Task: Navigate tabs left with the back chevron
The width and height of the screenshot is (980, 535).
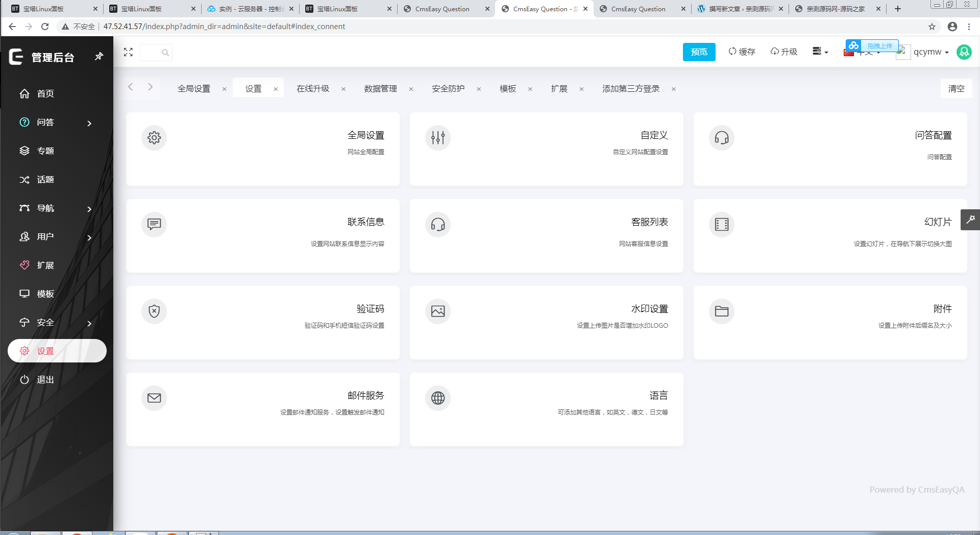Action: point(131,87)
